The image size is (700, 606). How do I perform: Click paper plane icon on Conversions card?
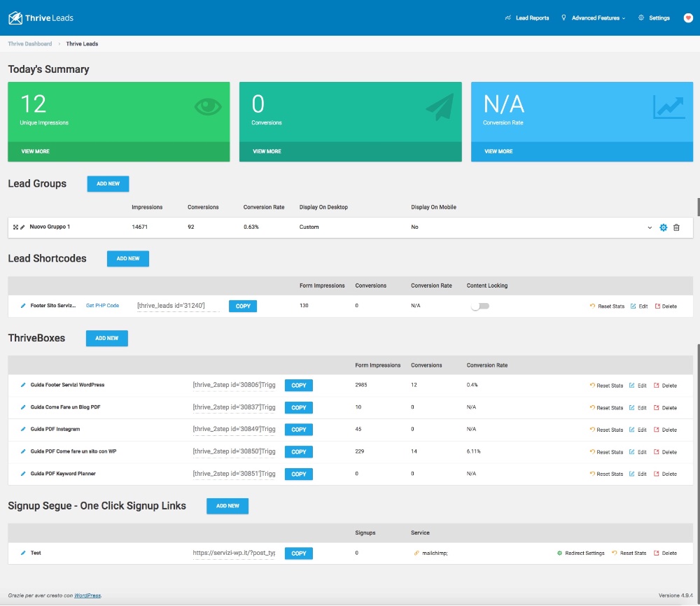pyautogui.click(x=440, y=106)
